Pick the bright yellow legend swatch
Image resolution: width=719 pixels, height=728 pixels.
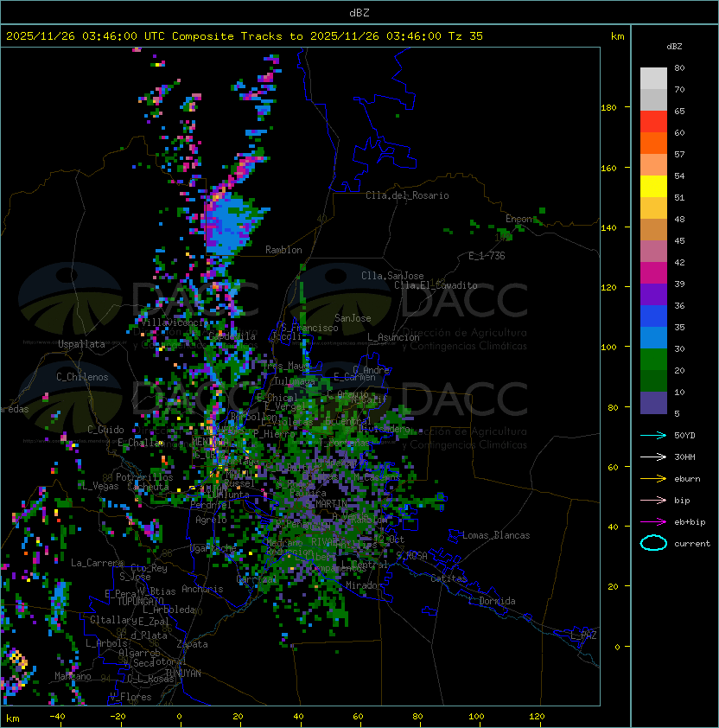click(653, 187)
